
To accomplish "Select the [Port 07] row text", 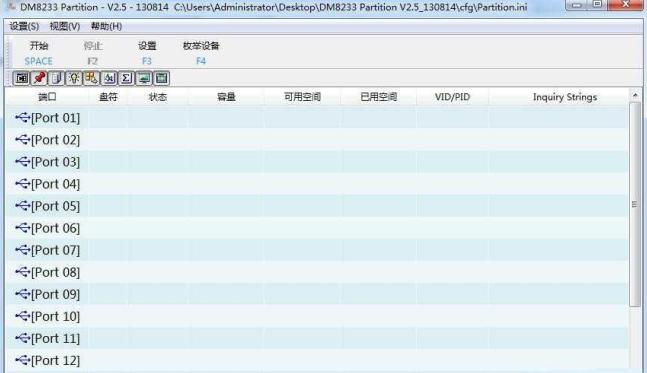I will pyautogui.click(x=55, y=250).
